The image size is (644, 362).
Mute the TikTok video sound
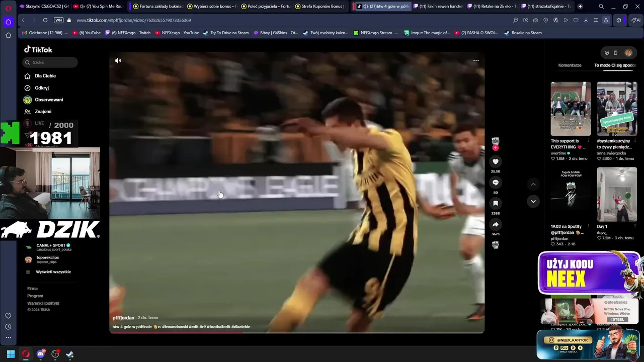click(118, 61)
